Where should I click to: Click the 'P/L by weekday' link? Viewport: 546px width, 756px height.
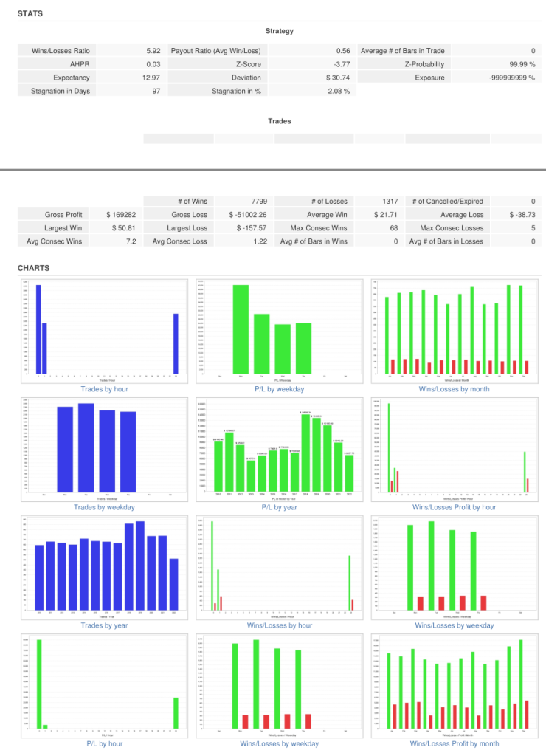point(280,389)
